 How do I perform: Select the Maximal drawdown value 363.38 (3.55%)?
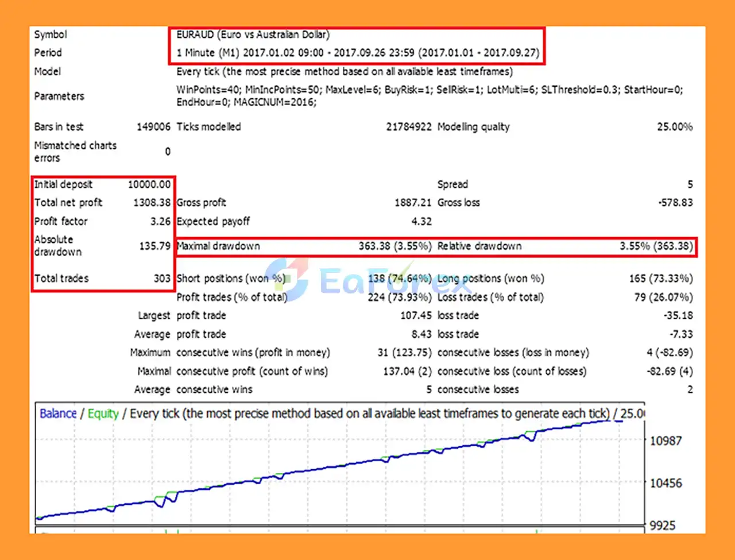pos(394,246)
